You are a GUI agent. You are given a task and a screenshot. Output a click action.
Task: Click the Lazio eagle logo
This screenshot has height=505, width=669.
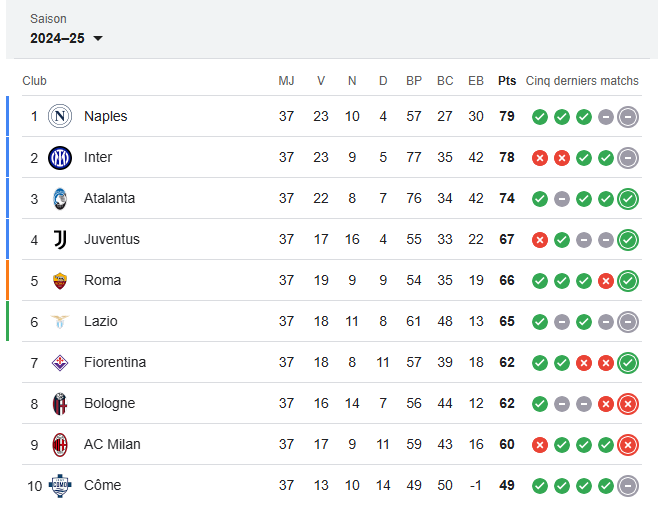click(60, 322)
